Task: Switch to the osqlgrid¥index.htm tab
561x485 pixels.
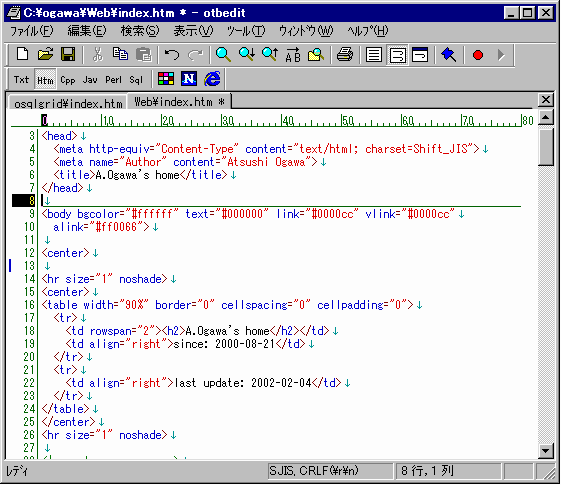Action: [68, 103]
